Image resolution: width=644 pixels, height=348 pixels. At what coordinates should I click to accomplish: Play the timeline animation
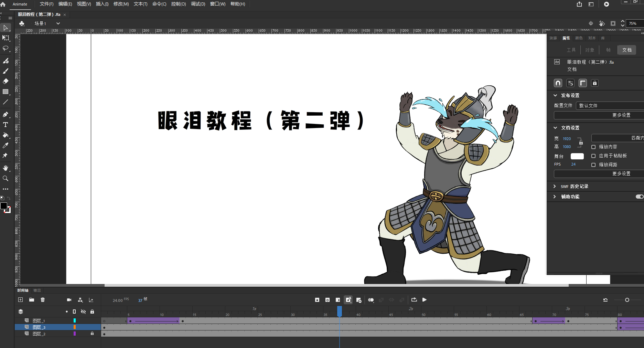[x=425, y=300]
